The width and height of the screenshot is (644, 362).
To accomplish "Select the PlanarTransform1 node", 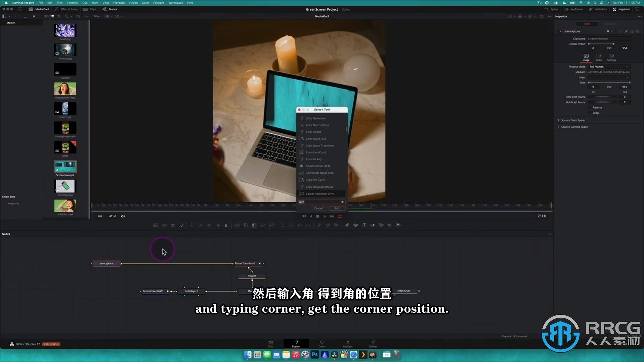I will pos(247,263).
